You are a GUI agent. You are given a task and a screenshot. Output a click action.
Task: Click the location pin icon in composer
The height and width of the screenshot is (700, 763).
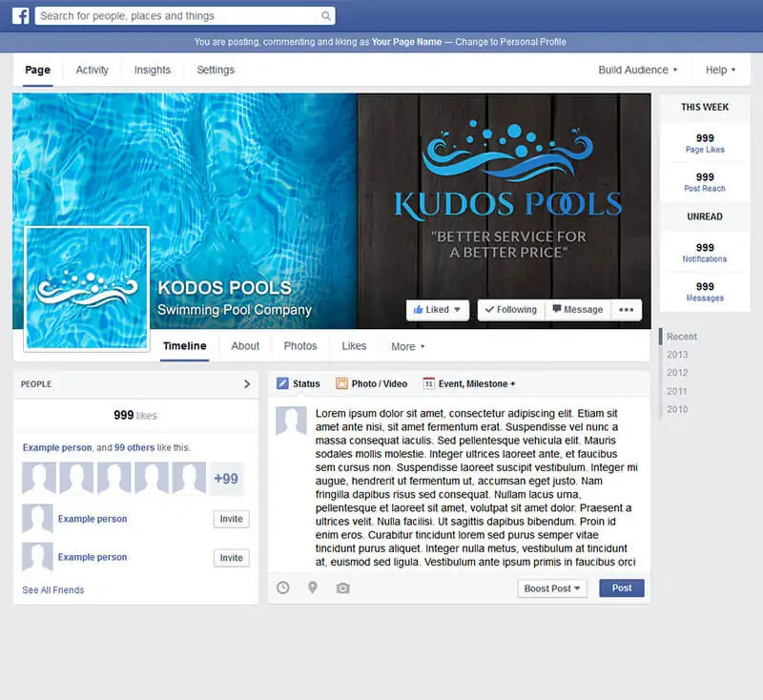point(312,588)
